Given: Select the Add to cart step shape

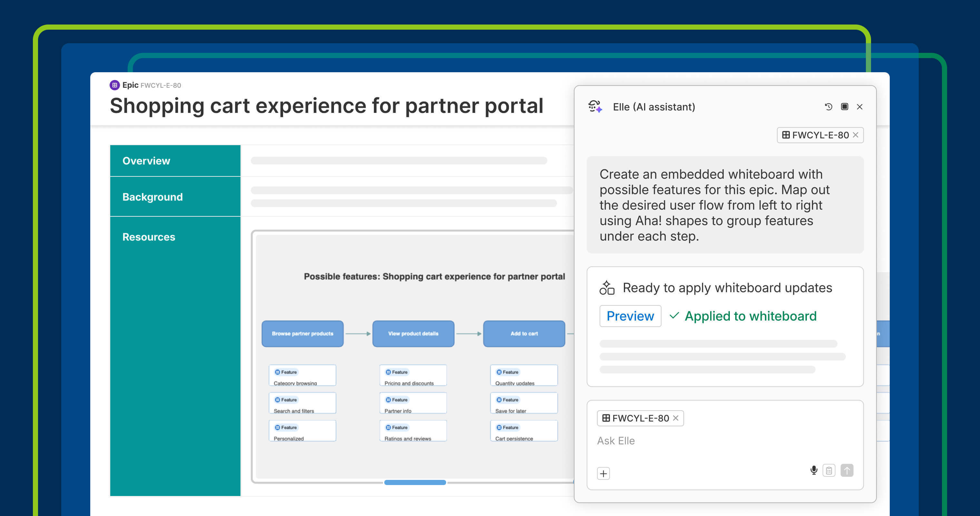Looking at the screenshot, I should pos(524,334).
